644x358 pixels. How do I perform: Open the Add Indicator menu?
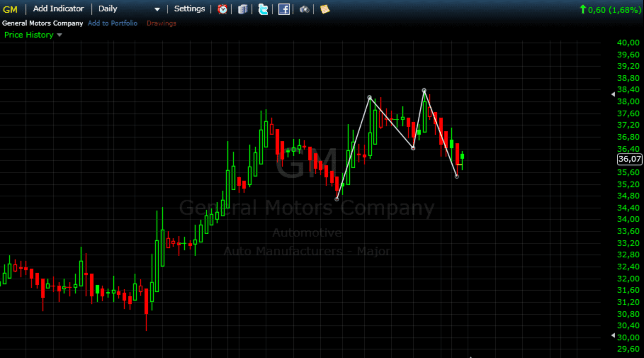[x=58, y=9]
